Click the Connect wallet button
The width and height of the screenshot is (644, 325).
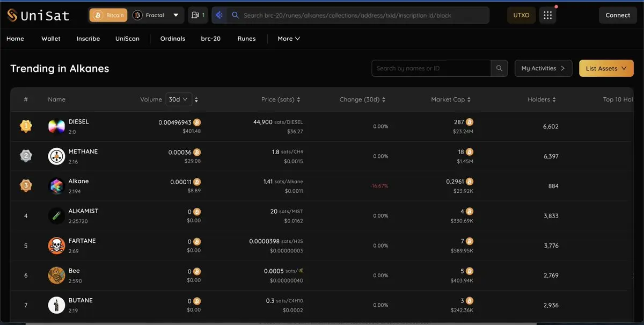point(618,15)
